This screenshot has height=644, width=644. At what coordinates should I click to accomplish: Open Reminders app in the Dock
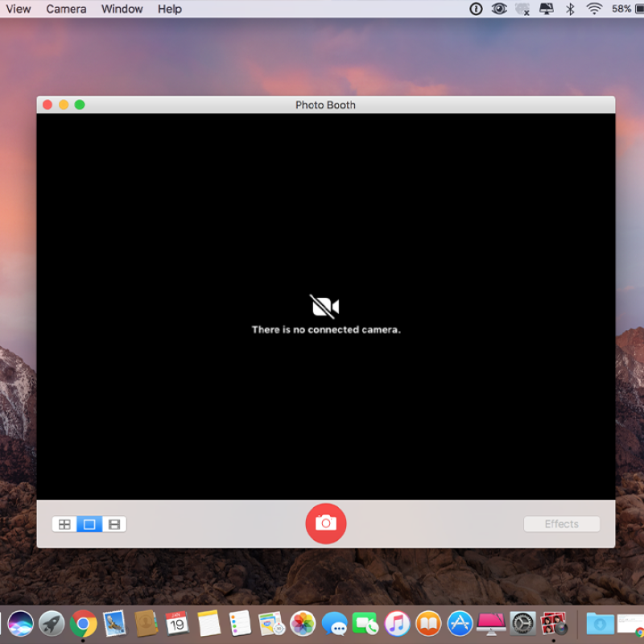coord(240,623)
